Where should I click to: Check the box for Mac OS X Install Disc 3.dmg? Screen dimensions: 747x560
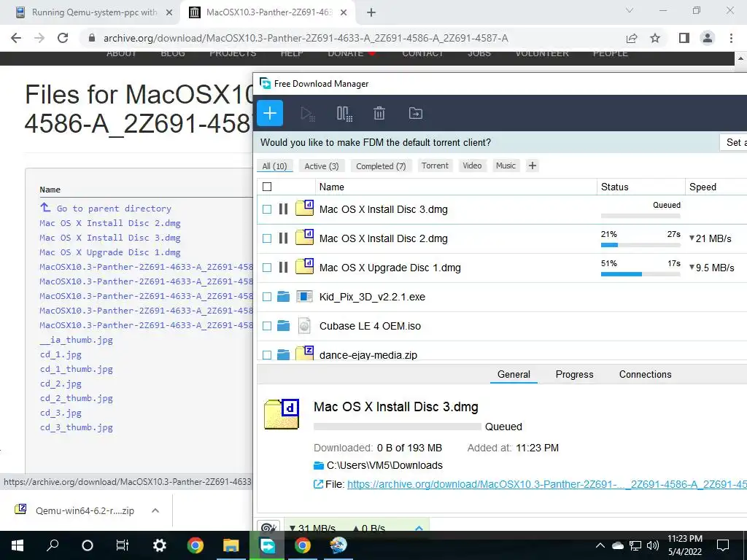click(267, 209)
